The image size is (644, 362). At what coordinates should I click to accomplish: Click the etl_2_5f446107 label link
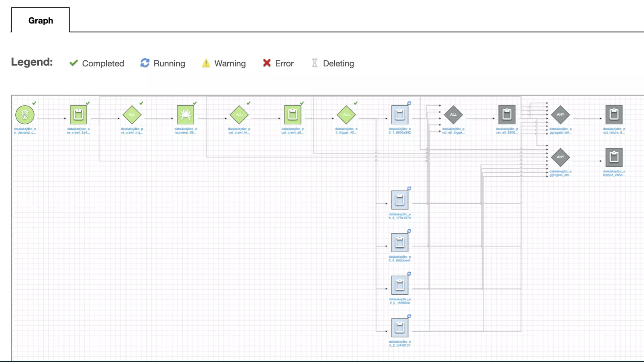400,343
